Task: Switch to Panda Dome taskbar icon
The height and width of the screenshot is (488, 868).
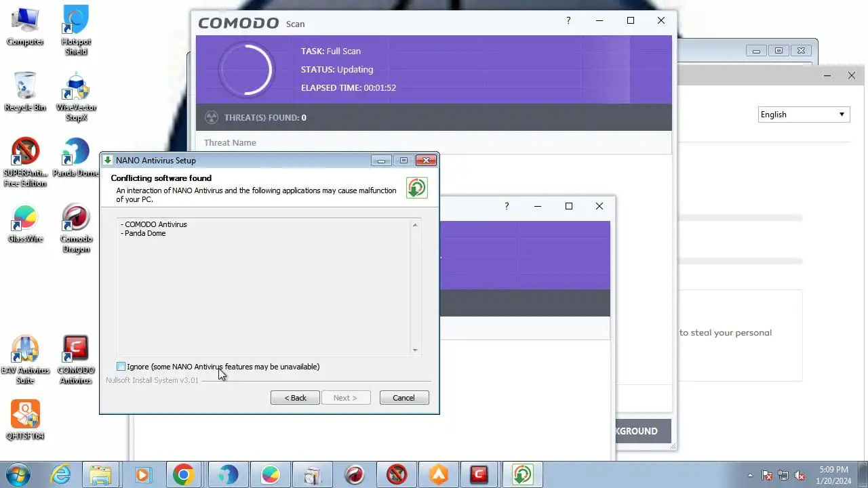Action: 228,474
